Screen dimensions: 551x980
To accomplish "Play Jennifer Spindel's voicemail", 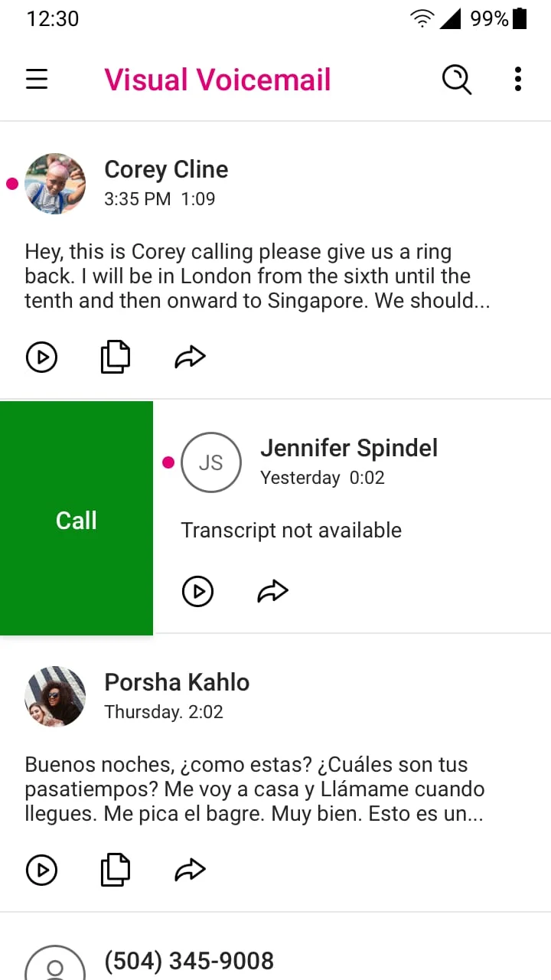I will pyautogui.click(x=197, y=591).
